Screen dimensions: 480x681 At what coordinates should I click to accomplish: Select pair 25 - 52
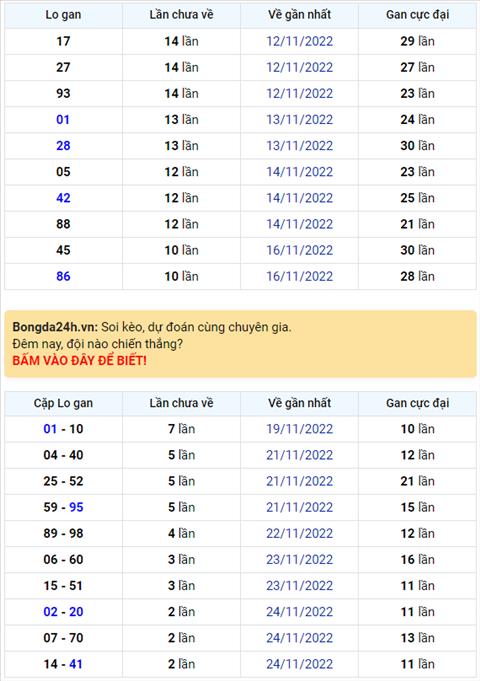[x=63, y=481]
